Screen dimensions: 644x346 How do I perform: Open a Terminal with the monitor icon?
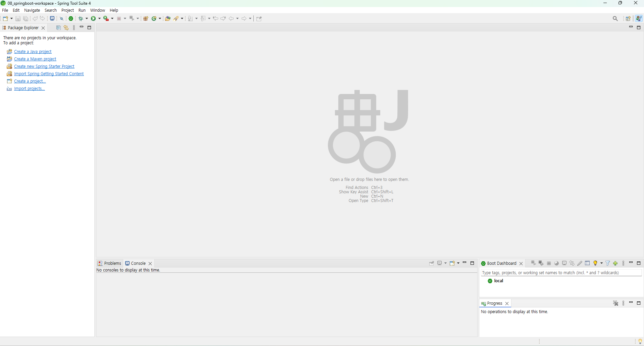(52, 18)
